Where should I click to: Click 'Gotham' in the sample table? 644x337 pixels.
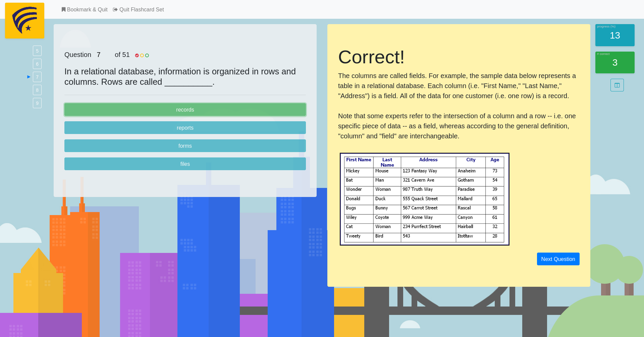point(466,180)
